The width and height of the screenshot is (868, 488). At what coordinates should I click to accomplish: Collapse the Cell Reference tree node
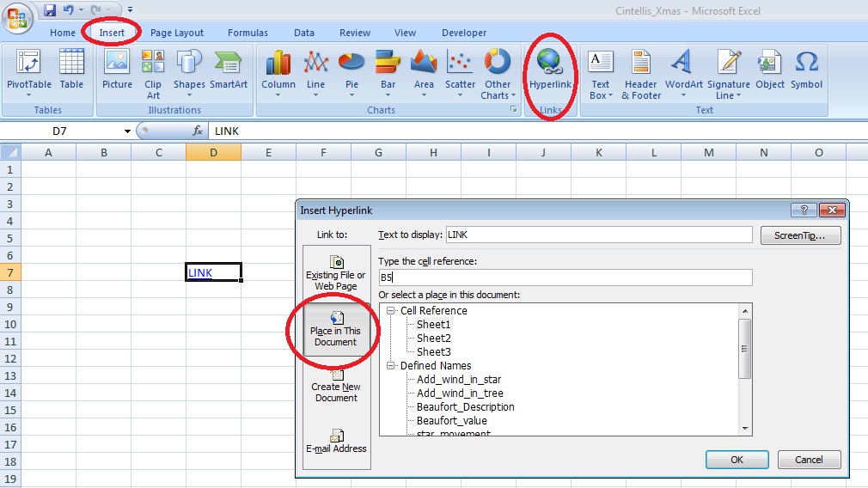pyautogui.click(x=391, y=311)
